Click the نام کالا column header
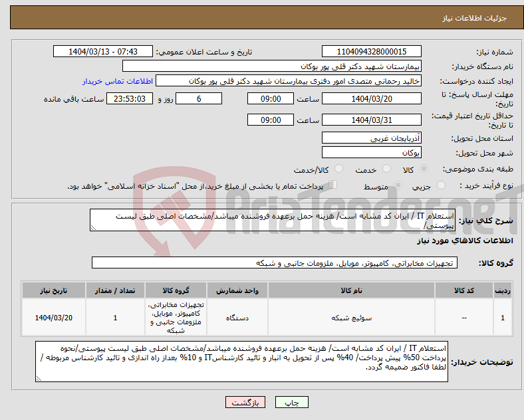 pyautogui.click(x=351, y=290)
